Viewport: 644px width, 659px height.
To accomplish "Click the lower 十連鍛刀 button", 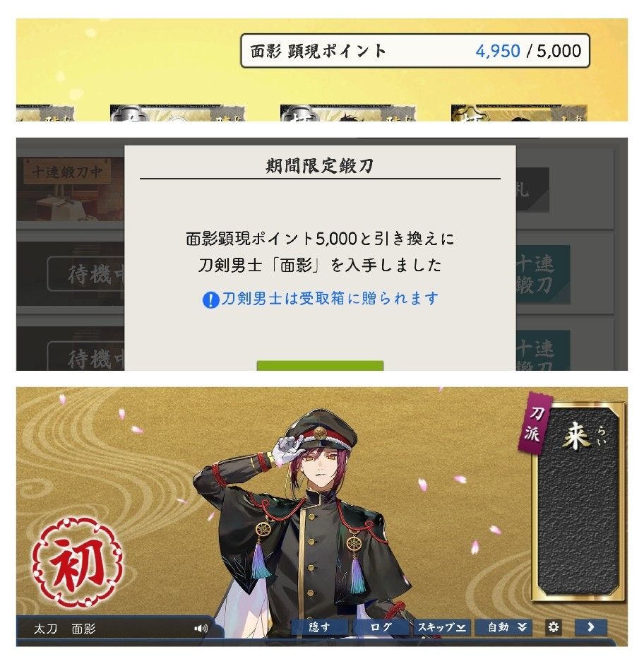I will coord(542,351).
